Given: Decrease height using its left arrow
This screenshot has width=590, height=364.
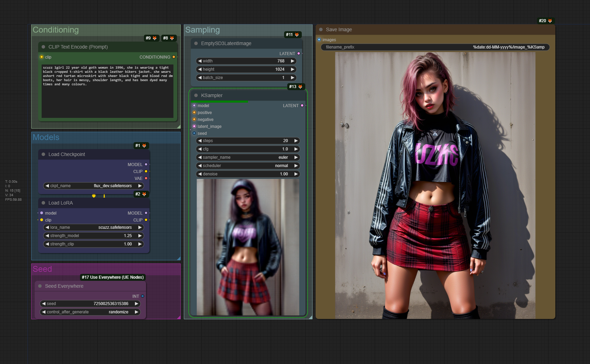Looking at the screenshot, I should click(200, 69).
